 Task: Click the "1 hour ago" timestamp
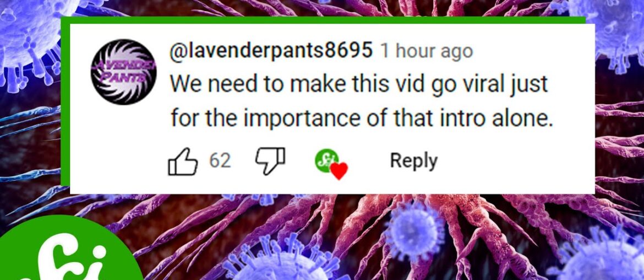click(x=427, y=51)
